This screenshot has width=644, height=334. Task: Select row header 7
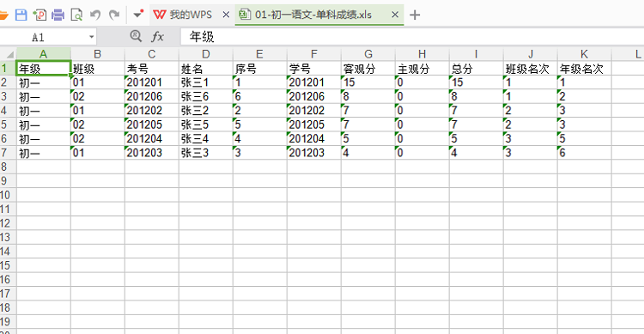[5, 153]
